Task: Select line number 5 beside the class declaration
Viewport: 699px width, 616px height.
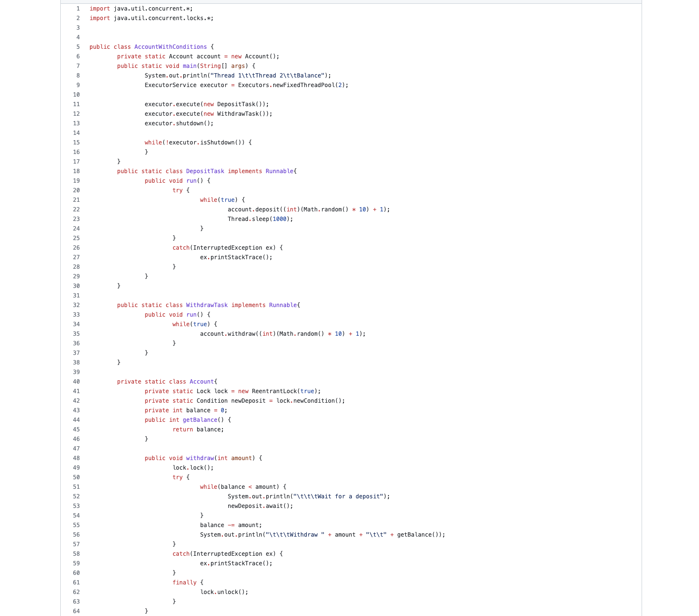Action: (77, 46)
